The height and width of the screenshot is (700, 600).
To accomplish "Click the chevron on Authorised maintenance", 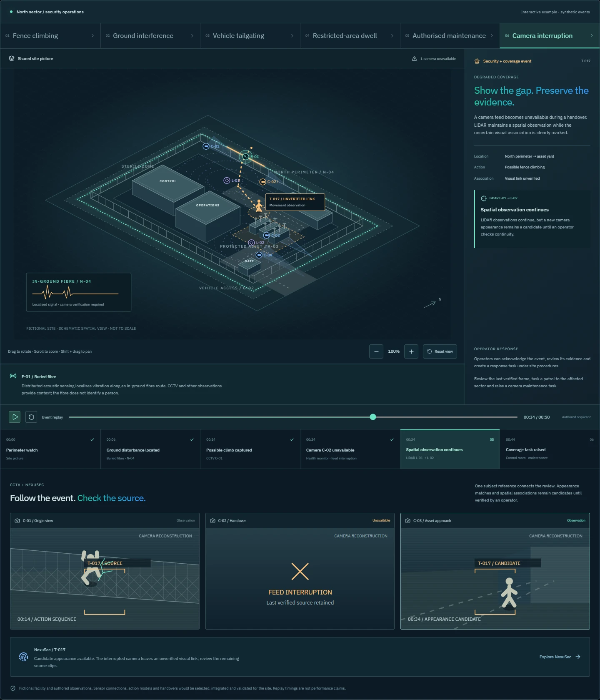I will pyautogui.click(x=492, y=36).
